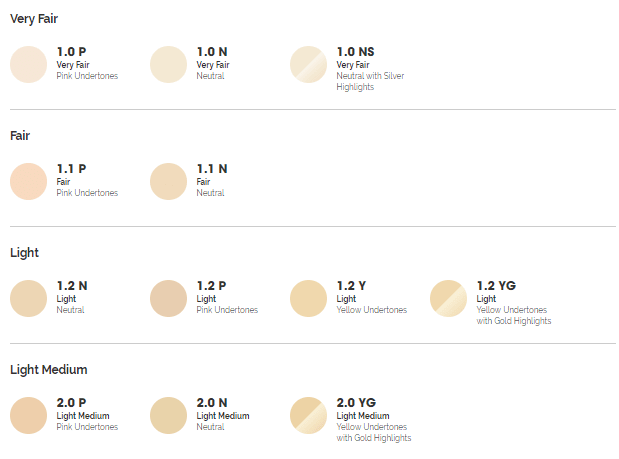Select the 1.0 P Very Fair swatch
Image resolution: width=619 pixels, height=459 pixels.
pyautogui.click(x=28, y=64)
